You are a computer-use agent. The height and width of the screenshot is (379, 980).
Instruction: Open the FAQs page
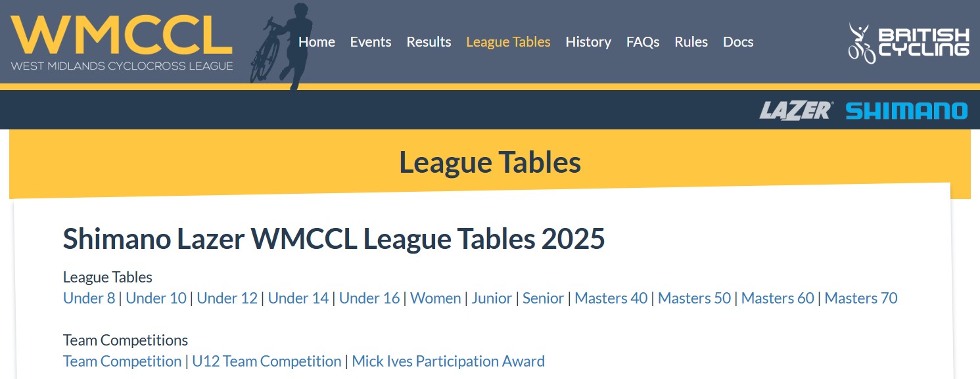[643, 42]
